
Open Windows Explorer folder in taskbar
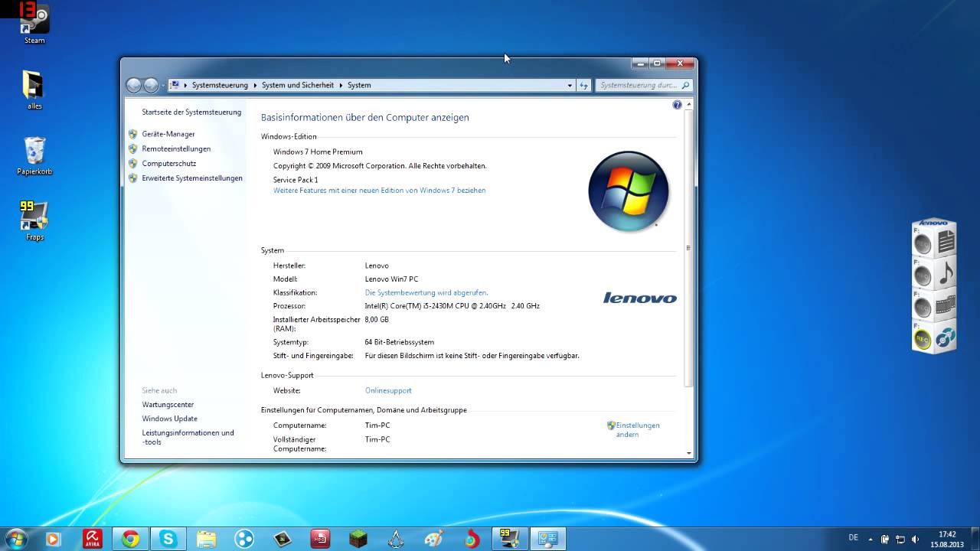point(206,539)
